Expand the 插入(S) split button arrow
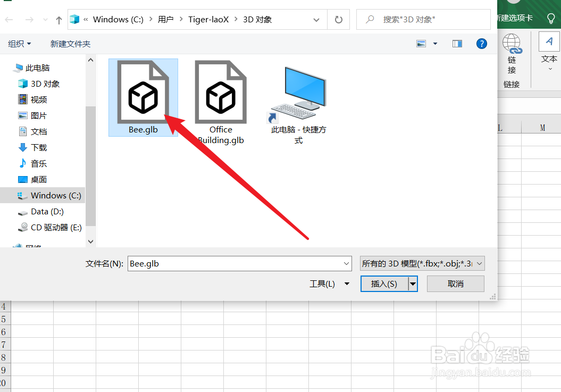561x392 pixels. coord(413,283)
